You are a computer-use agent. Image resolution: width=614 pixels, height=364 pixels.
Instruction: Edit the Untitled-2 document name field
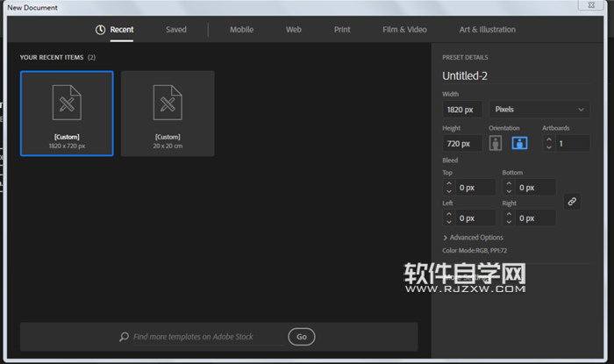click(516, 76)
